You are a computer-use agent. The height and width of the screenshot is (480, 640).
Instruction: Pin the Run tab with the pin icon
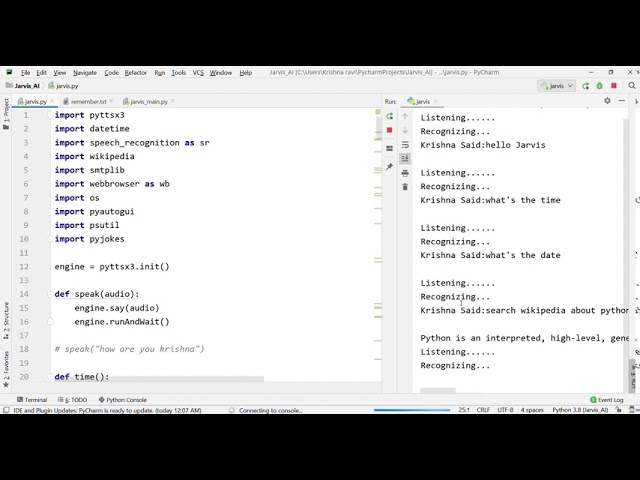click(389, 167)
